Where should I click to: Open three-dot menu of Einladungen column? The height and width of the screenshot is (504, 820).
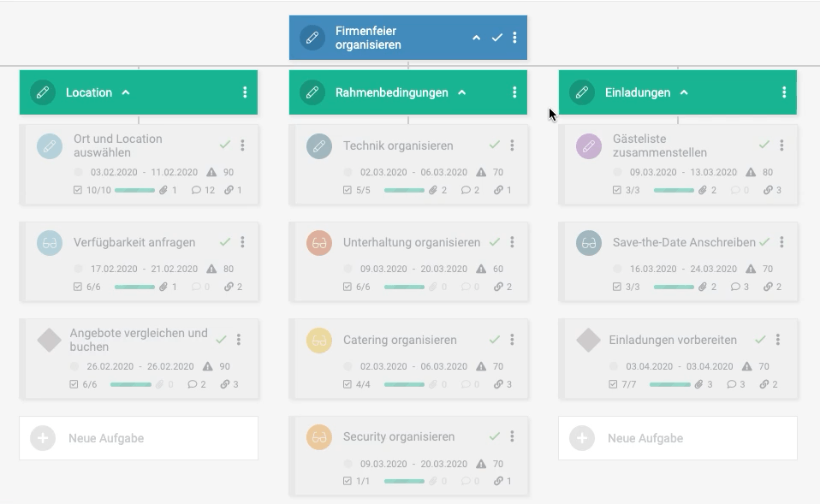pos(784,92)
